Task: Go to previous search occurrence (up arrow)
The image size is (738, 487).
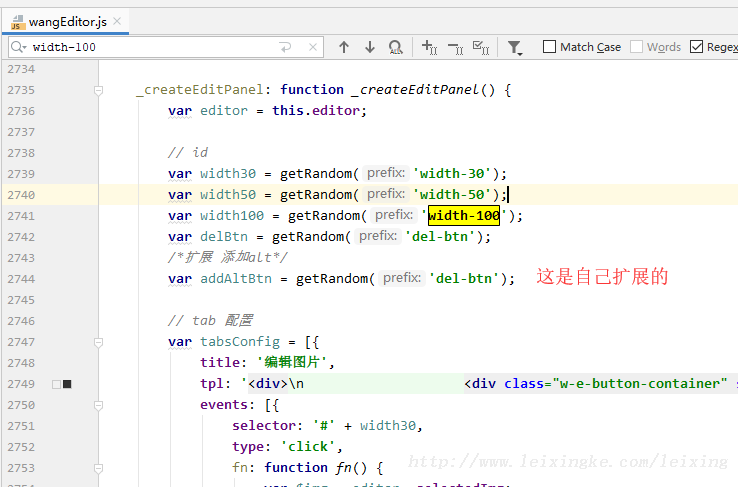Action: (344, 47)
